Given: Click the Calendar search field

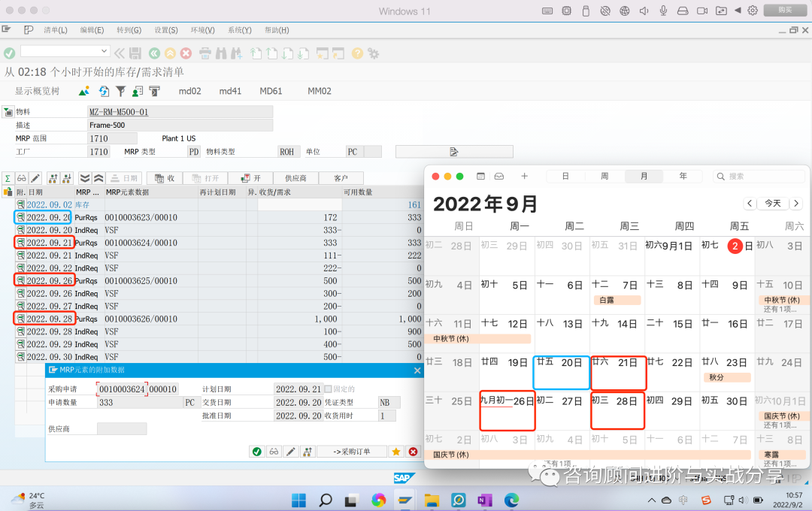Looking at the screenshot, I should (x=759, y=177).
